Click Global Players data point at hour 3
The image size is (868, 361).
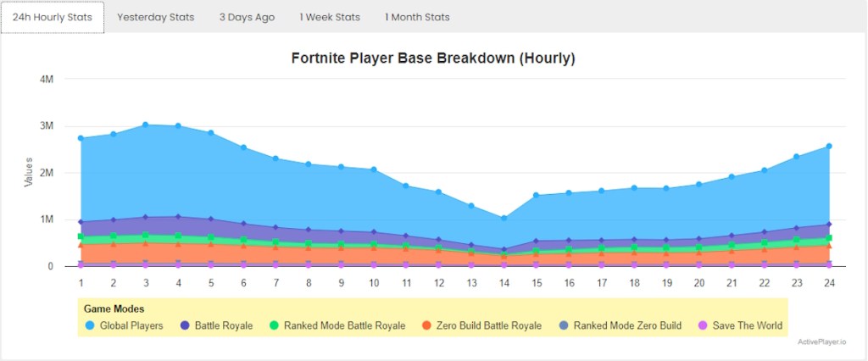tap(146, 125)
